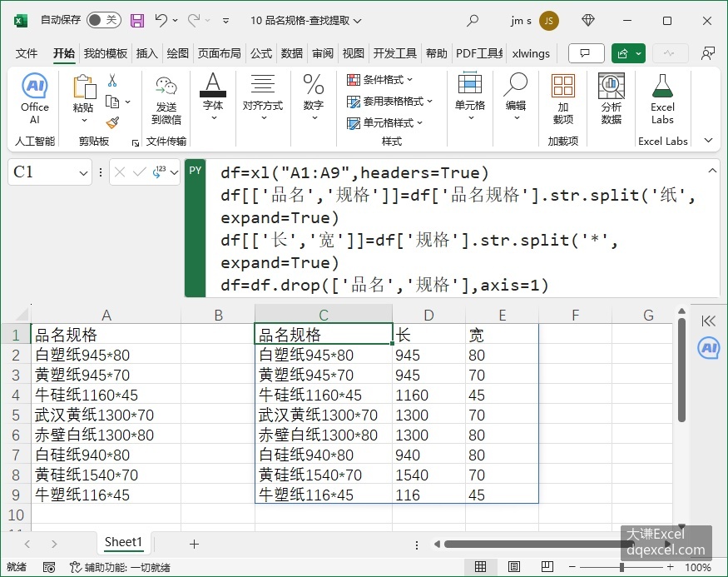This screenshot has height=577, width=728.
Task: Select the Format Painter brush icon
Action: [112, 122]
